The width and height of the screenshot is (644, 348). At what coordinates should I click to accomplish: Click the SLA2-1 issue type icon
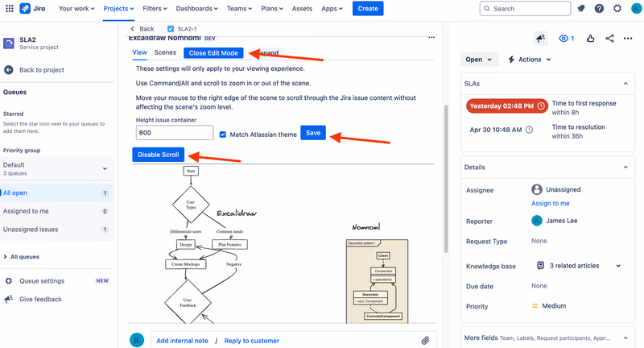coord(171,29)
